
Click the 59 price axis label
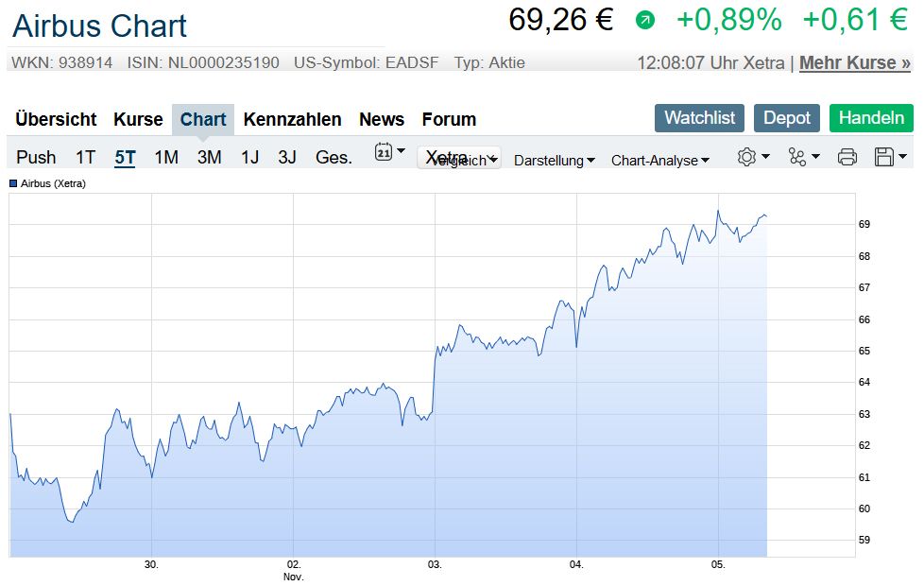tap(864, 540)
